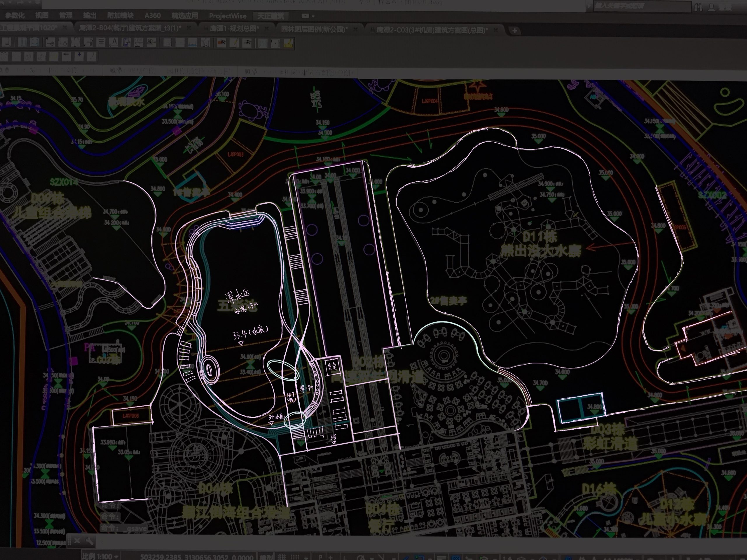The image size is (747, 560).
Task: Click the yellow pencil toolbar icon
Action: (234, 43)
